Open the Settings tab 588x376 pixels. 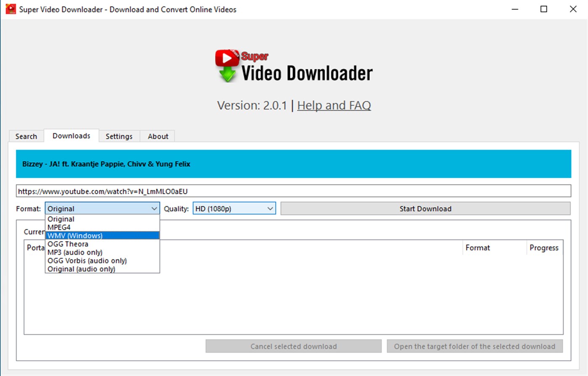tap(119, 136)
